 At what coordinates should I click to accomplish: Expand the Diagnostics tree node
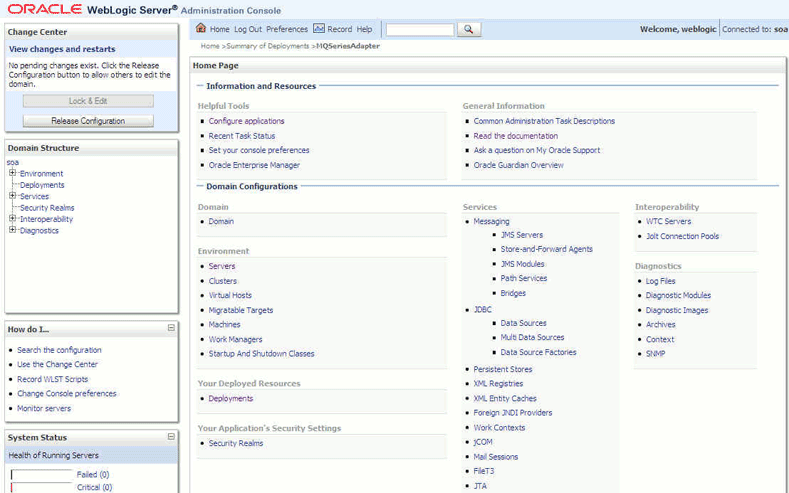13,230
